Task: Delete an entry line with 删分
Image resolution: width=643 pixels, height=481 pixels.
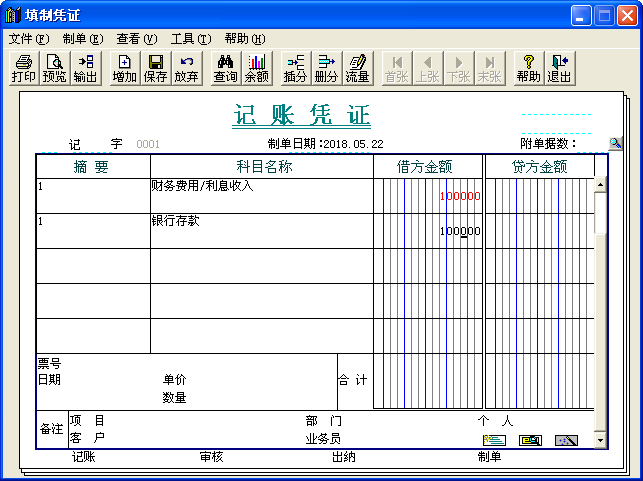Action: 326,68
